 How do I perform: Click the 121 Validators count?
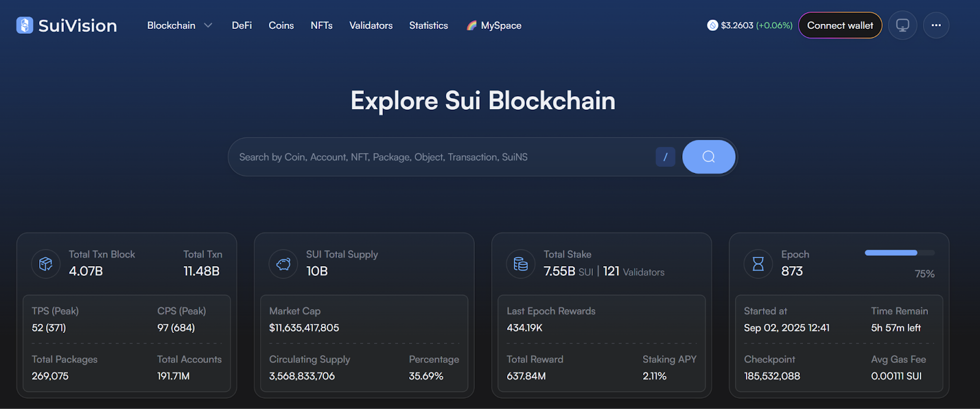click(x=634, y=271)
